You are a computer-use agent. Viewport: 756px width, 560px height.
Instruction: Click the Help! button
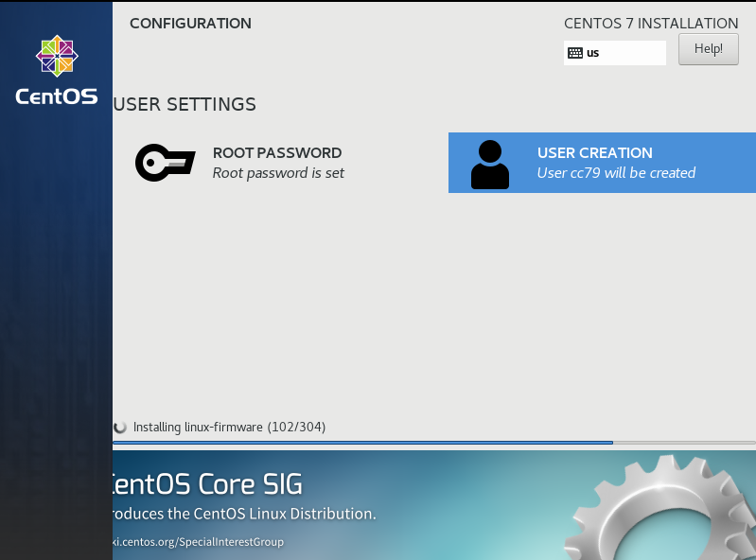click(709, 49)
